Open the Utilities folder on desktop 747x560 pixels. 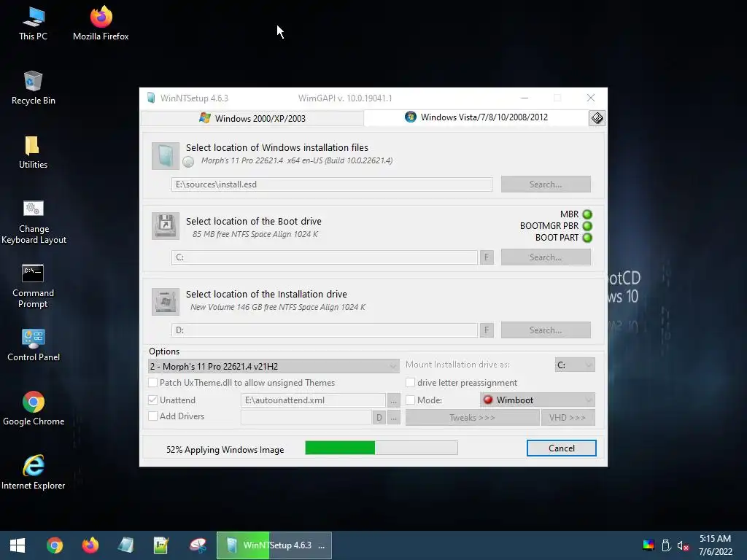tap(33, 152)
